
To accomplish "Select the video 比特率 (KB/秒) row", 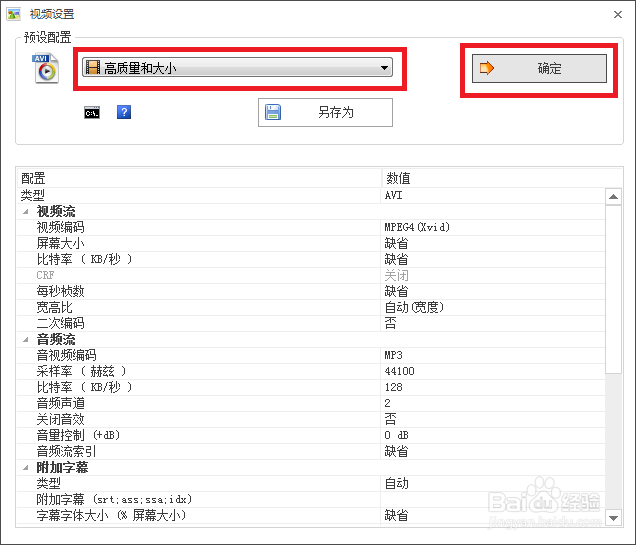I will tap(311, 260).
